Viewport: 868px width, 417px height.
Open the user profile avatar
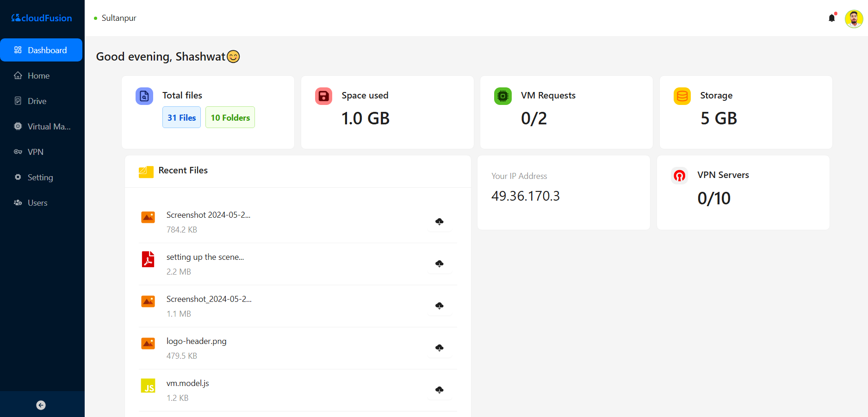pyautogui.click(x=854, y=18)
